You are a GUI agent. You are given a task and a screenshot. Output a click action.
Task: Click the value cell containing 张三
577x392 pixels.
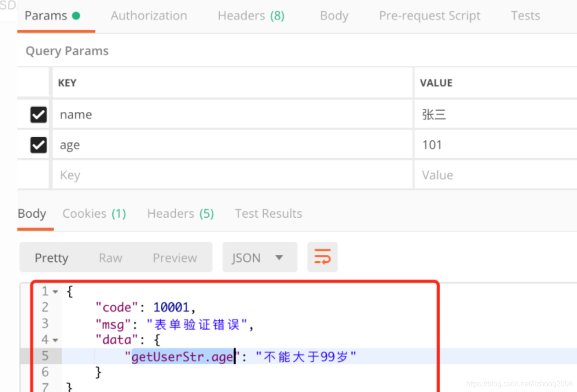496,114
